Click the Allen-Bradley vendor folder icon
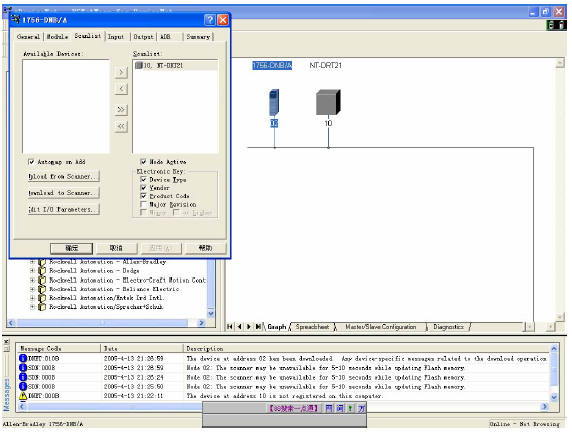Screen dimensions: 572x432 [x=42, y=262]
